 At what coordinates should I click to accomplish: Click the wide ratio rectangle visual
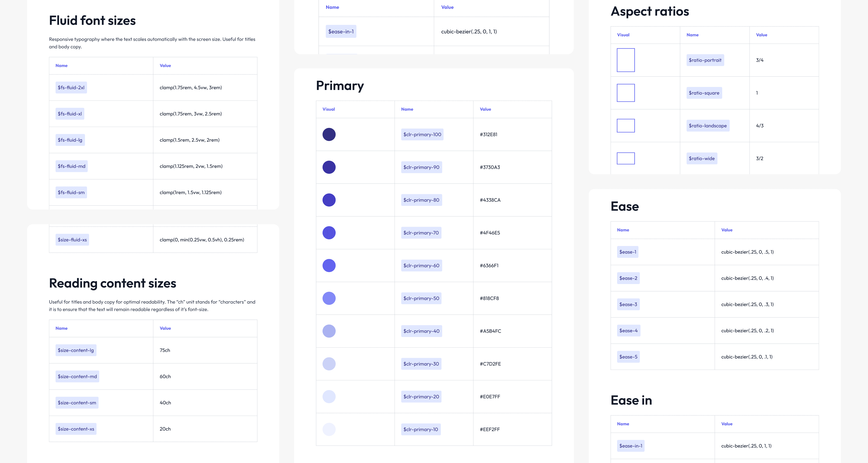pyautogui.click(x=625, y=158)
